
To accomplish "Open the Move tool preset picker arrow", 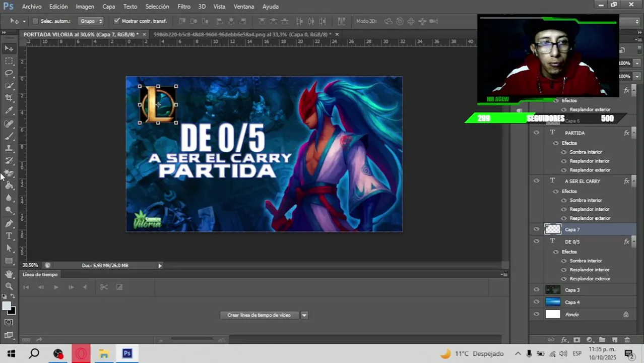I will 24,21.
